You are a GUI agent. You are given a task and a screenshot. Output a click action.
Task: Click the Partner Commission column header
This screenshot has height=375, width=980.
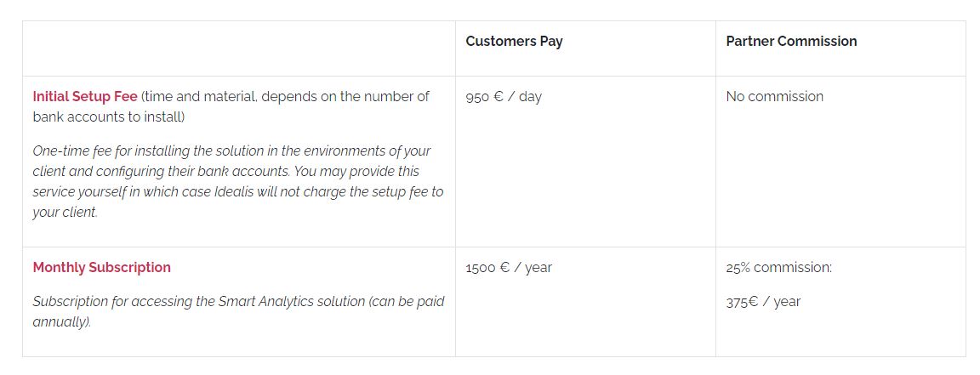coord(791,42)
